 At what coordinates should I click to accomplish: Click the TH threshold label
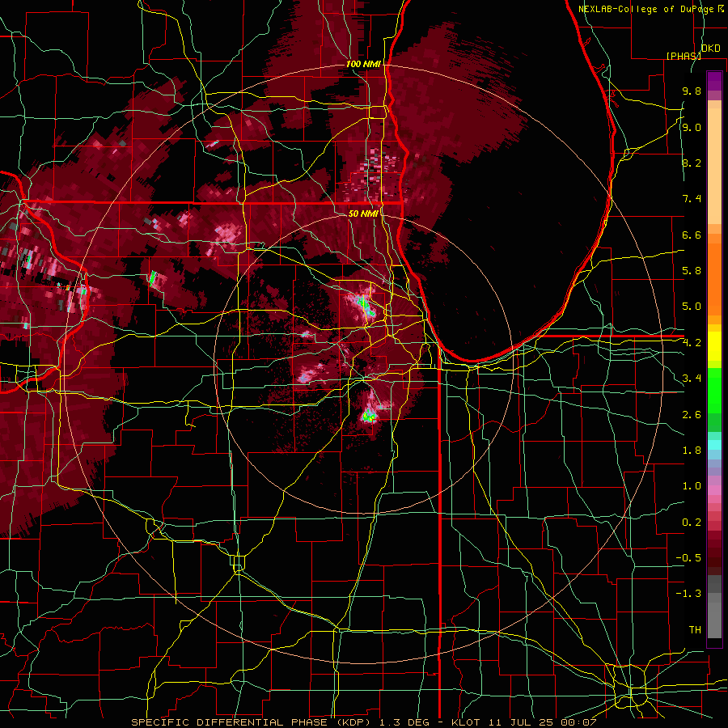click(x=695, y=630)
